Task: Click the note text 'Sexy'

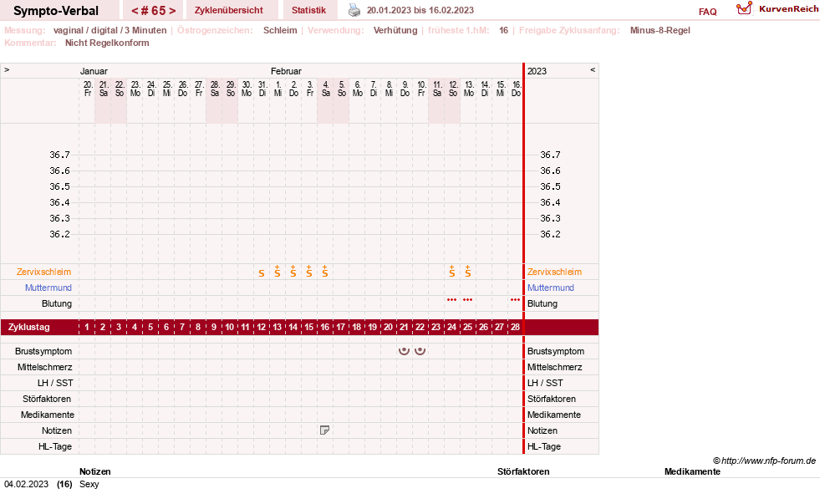Action: [89, 484]
